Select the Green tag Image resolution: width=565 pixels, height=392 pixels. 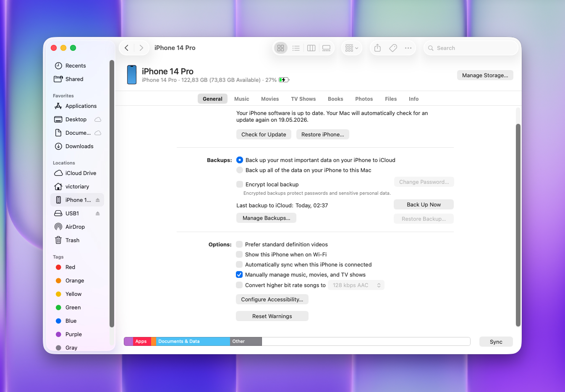coord(77,308)
